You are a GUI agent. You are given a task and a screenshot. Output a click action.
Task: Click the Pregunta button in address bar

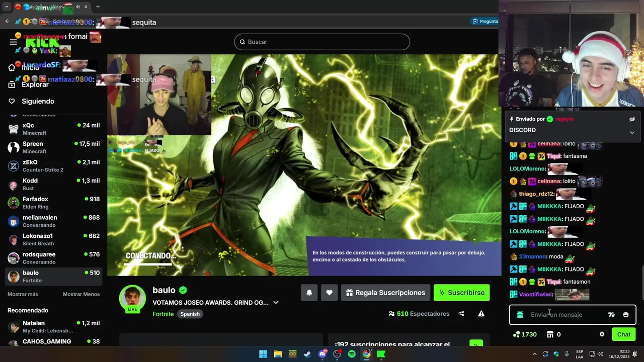click(486, 21)
